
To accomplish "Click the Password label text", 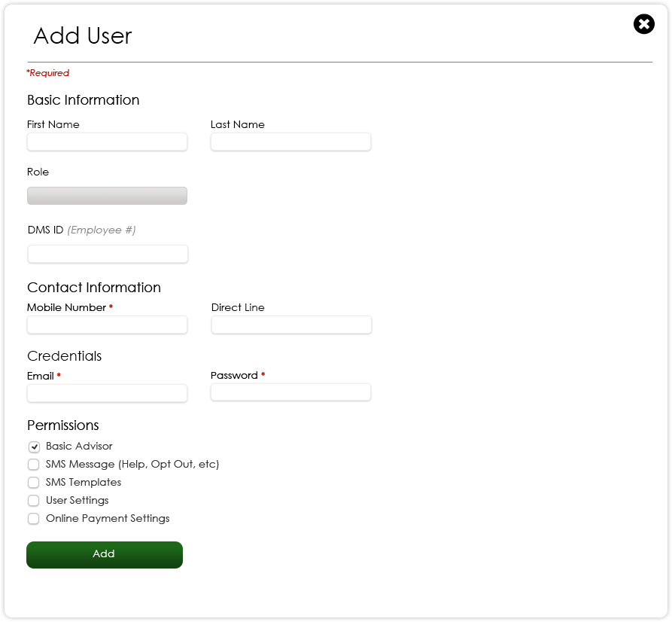I will 234,375.
